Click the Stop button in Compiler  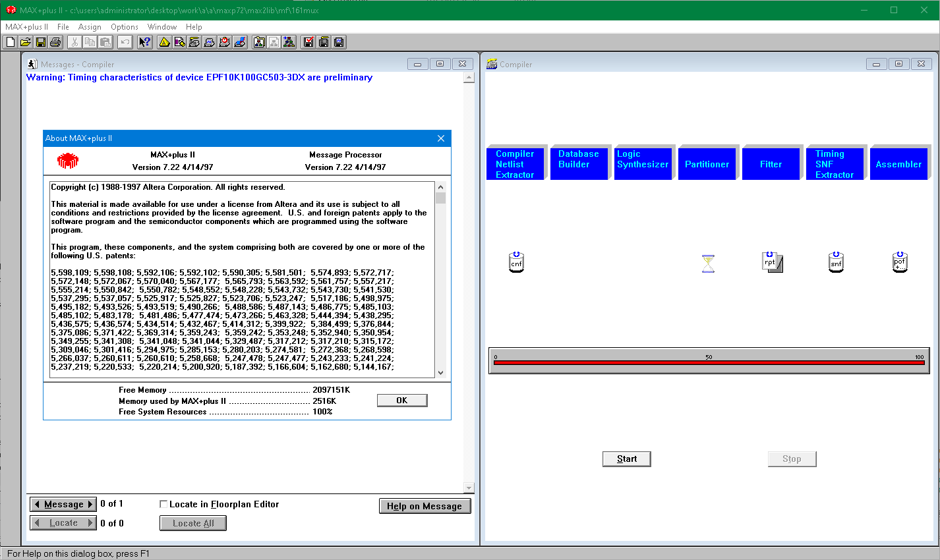(792, 459)
